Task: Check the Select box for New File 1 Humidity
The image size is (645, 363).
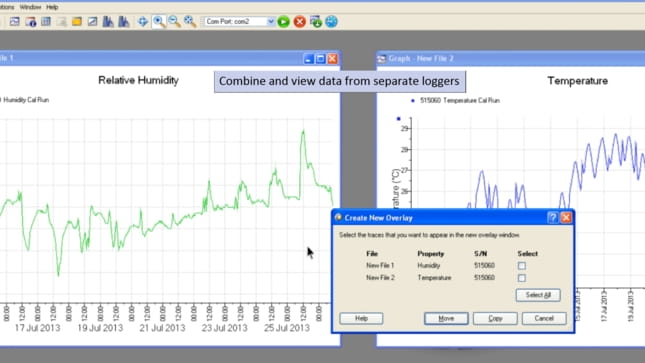Action: [522, 266]
